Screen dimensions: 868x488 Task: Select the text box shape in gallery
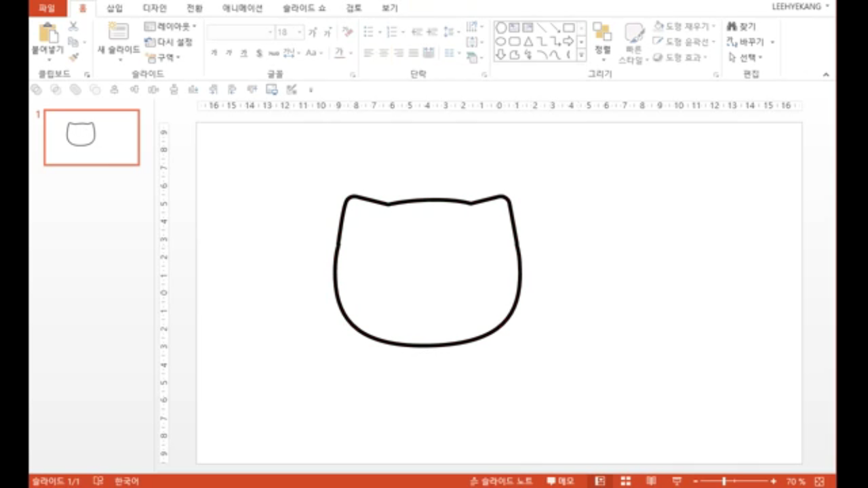coord(515,28)
